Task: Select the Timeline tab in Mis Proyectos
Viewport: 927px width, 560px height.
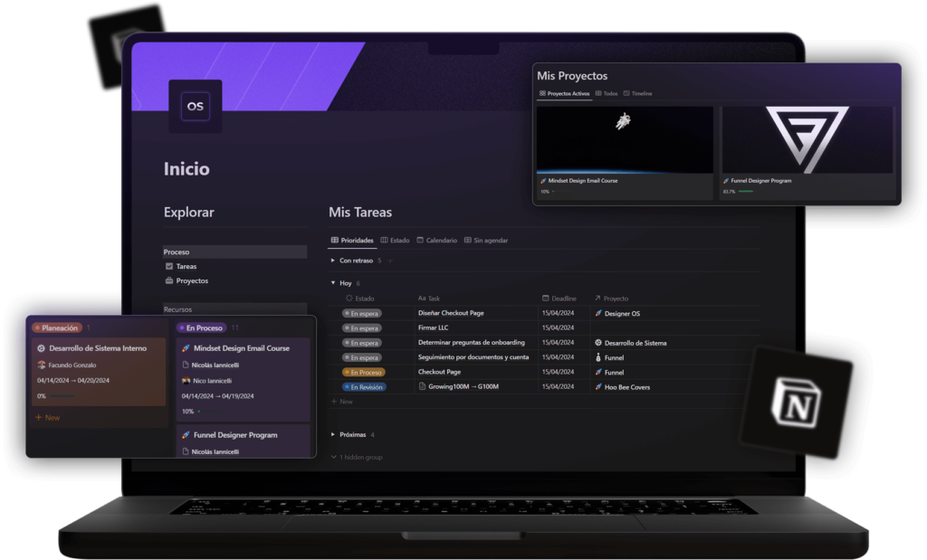Action: [x=638, y=93]
